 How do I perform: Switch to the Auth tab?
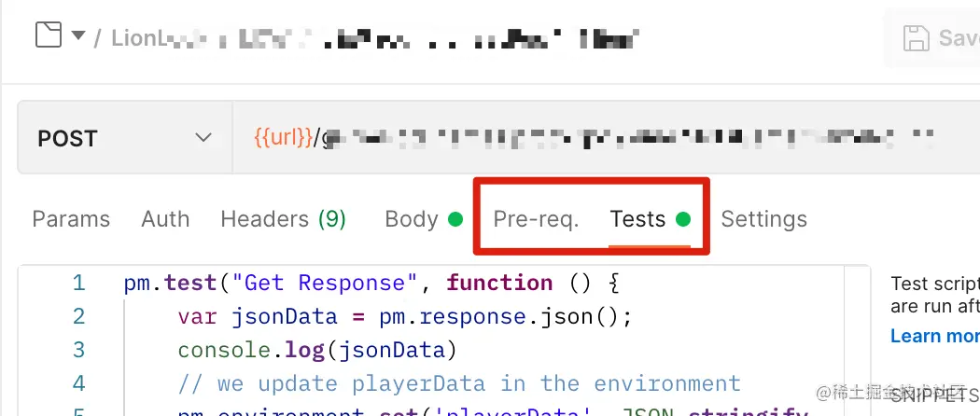click(165, 219)
